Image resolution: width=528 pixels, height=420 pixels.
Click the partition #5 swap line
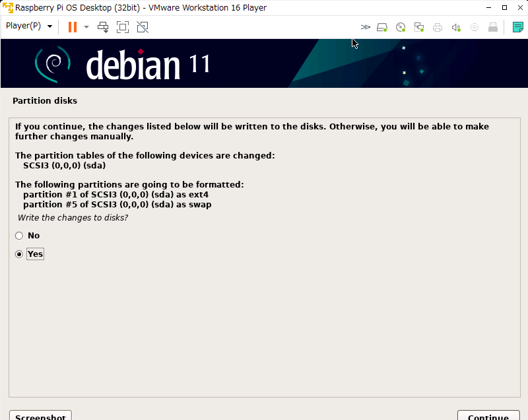117,205
